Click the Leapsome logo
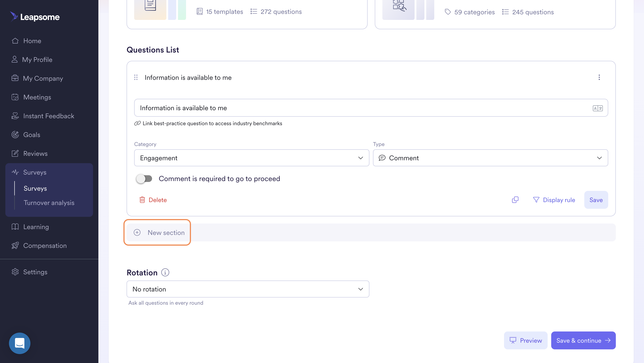Image resolution: width=644 pixels, height=363 pixels. [x=35, y=17]
